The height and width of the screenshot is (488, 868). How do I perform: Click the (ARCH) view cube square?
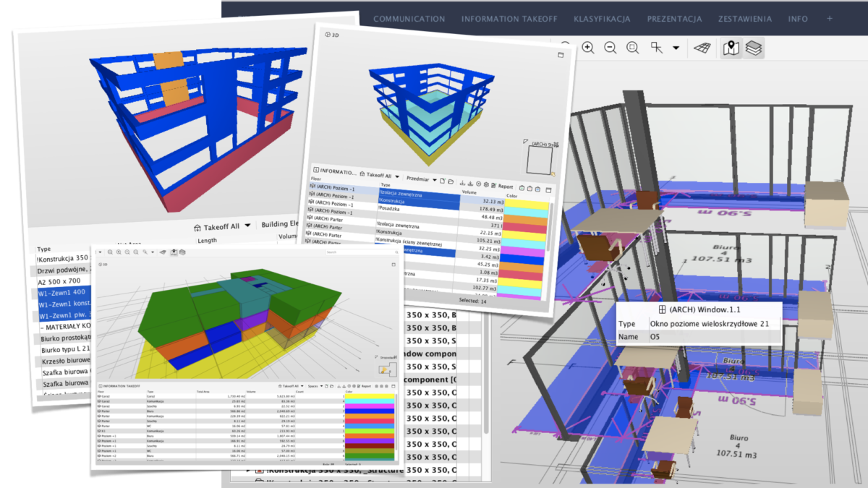(x=538, y=160)
